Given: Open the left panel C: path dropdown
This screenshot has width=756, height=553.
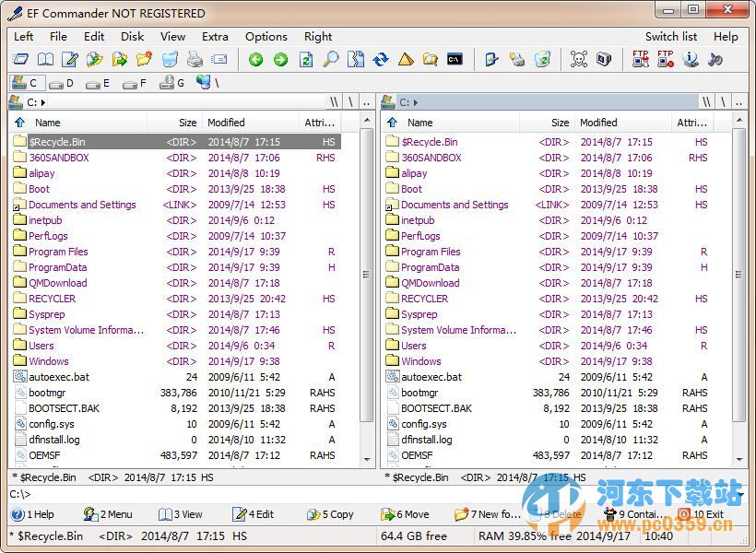Looking at the screenshot, I should [x=44, y=101].
